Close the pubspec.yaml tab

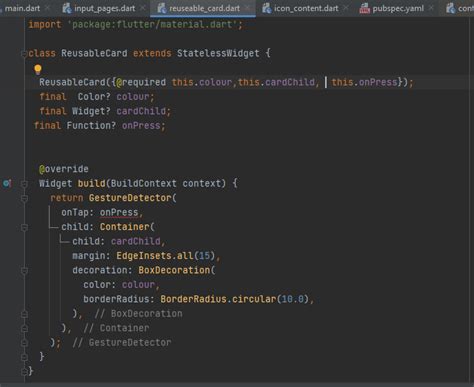click(x=431, y=7)
